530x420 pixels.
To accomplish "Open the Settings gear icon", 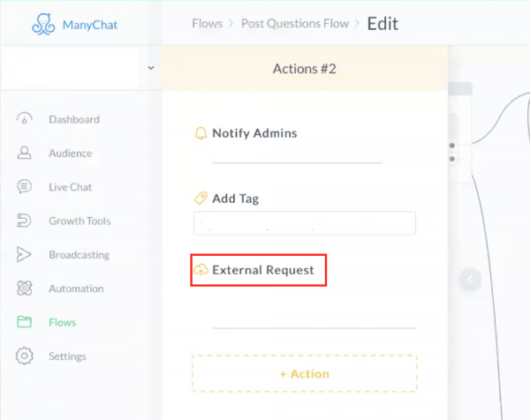I will click(25, 356).
